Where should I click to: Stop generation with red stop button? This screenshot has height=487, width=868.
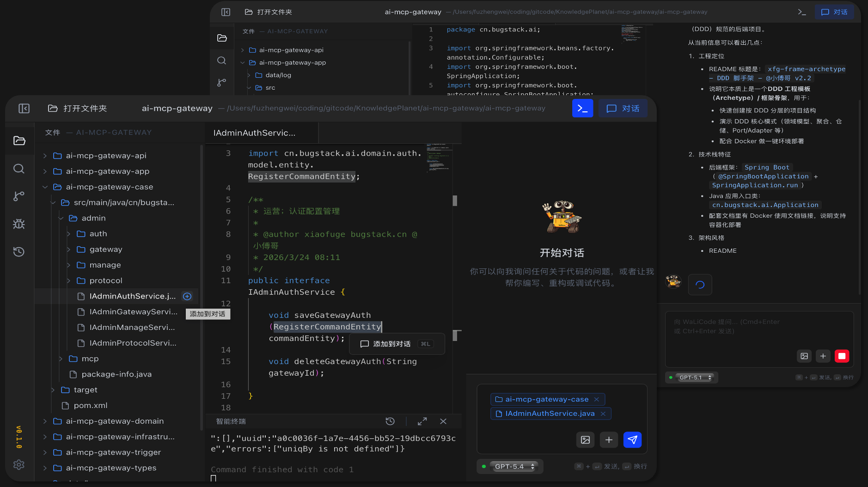click(842, 356)
